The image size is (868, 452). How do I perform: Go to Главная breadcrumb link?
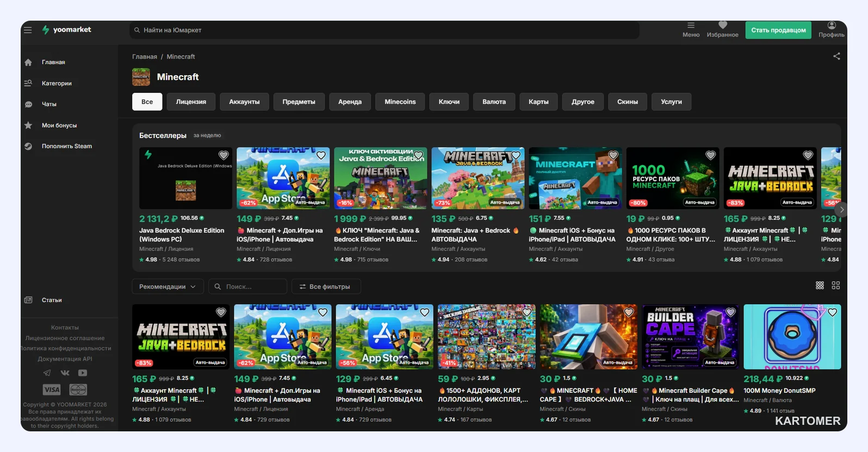[x=145, y=56]
